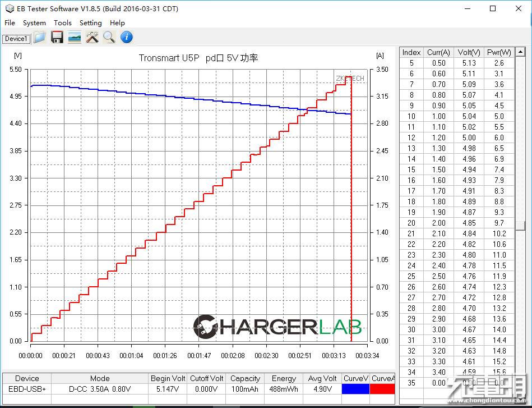Select table row with index 20
The width and height of the screenshot is (532, 408).
click(457, 223)
